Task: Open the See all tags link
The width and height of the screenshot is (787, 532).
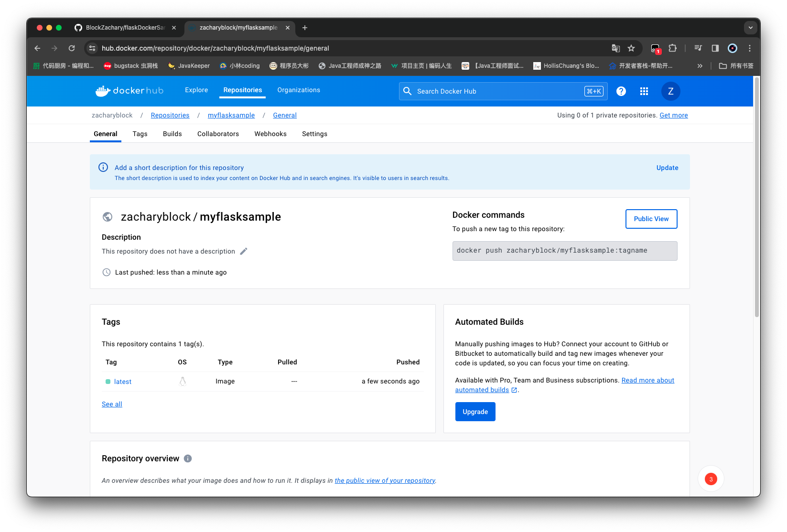Action: 112,404
